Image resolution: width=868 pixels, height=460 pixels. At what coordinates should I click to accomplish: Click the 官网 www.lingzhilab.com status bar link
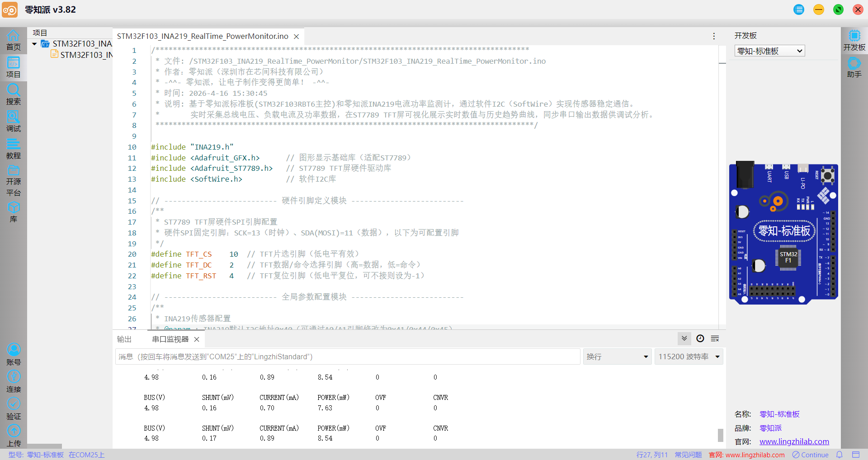coord(747,455)
